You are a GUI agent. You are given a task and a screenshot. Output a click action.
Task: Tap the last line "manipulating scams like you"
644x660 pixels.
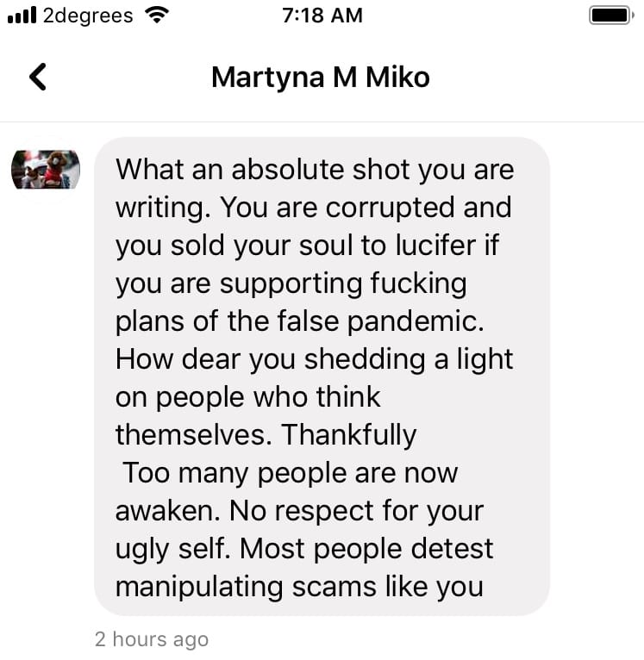(299, 588)
